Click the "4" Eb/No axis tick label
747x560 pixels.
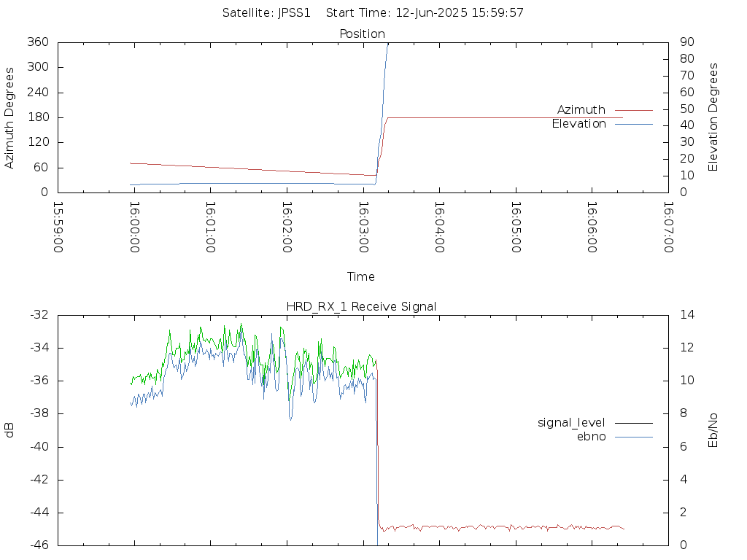click(684, 480)
